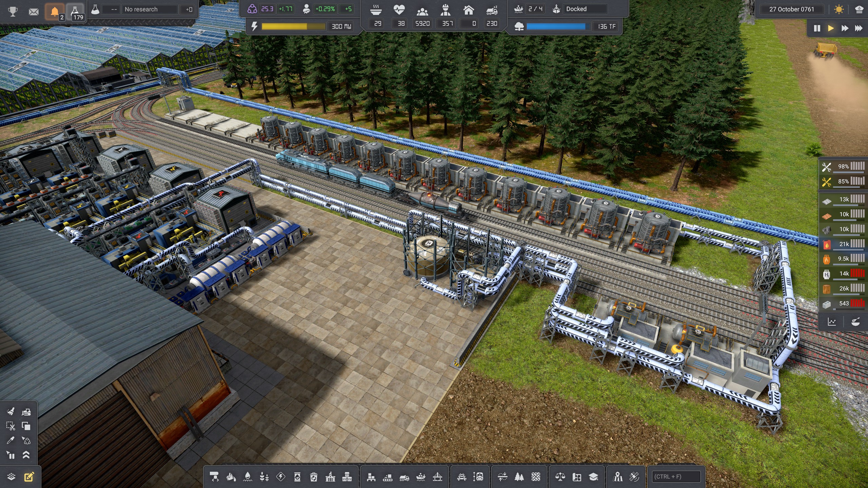Image resolution: width=868 pixels, height=488 pixels.
Task: Open the trade scales icon
Action: pyautogui.click(x=560, y=477)
